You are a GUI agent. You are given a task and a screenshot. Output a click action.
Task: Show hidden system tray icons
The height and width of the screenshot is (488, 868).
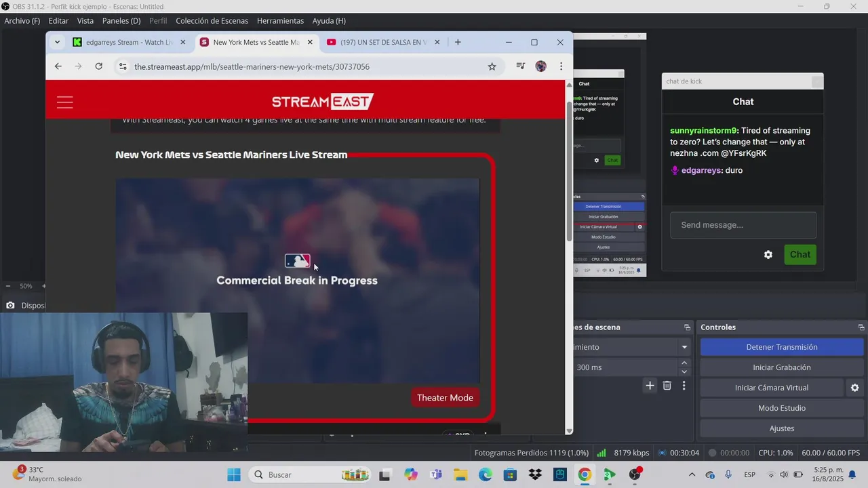coord(692,474)
